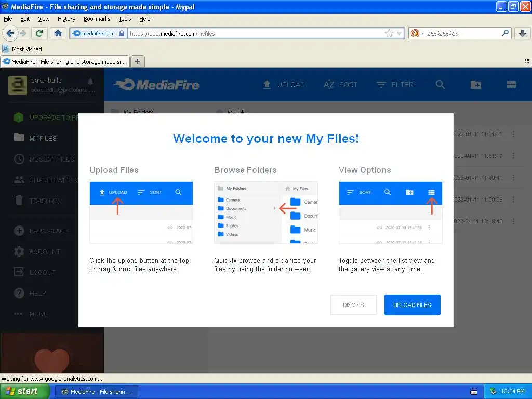This screenshot has width=532, height=399.
Task: Open options menu for the 11:51:31 file row
Action: click(513, 134)
